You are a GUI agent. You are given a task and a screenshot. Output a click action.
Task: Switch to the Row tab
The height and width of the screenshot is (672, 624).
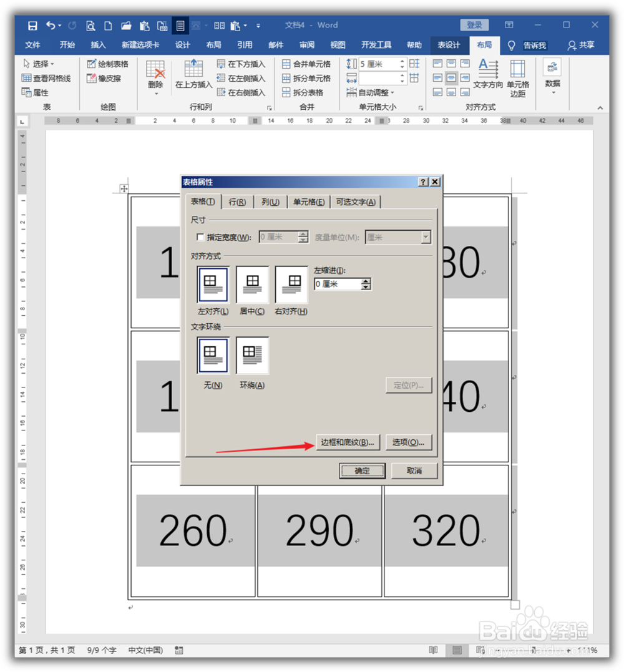237,202
